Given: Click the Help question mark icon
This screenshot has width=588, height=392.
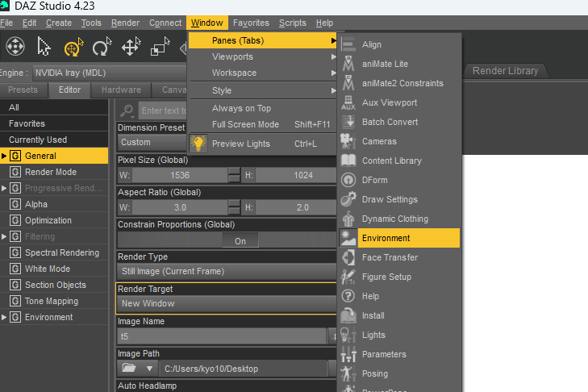Looking at the screenshot, I should coord(348,296).
